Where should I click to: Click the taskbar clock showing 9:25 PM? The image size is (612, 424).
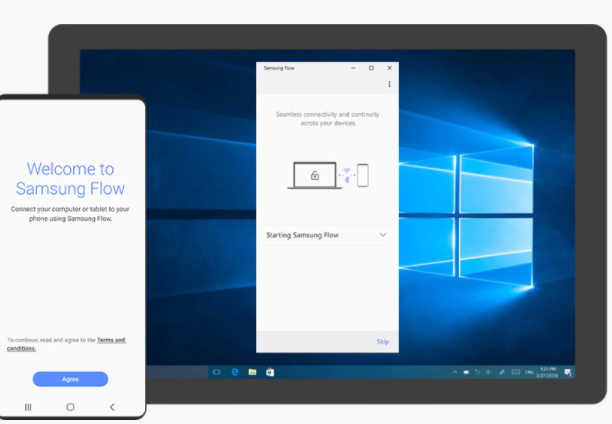tap(547, 372)
